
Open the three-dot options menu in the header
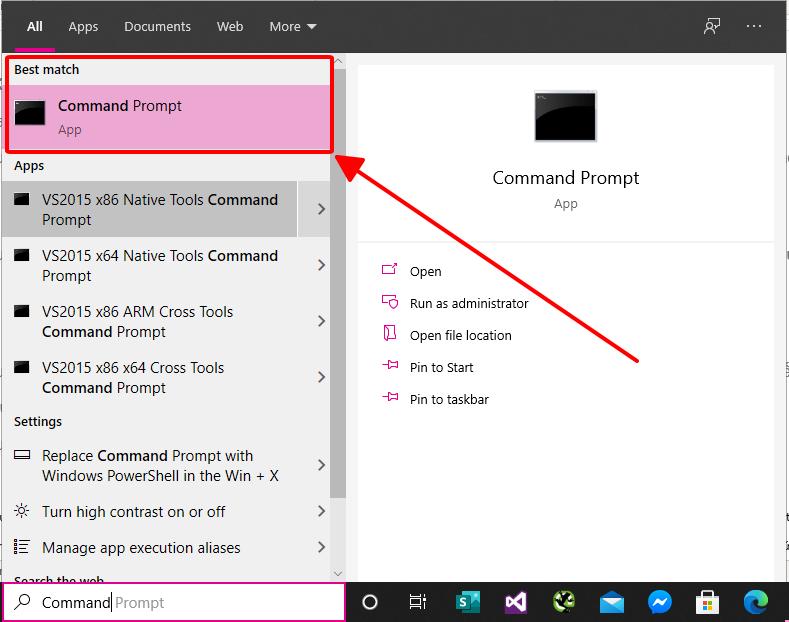click(754, 26)
